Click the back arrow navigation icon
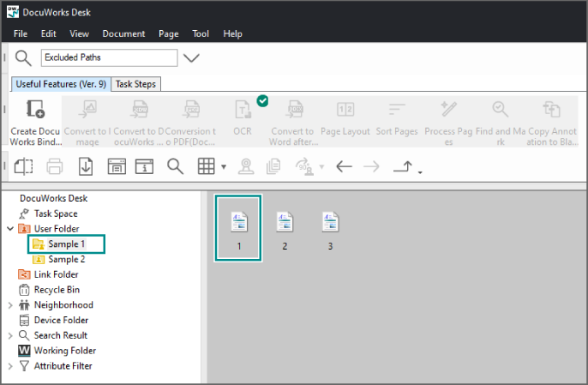This screenshot has height=385, width=588. tap(345, 166)
